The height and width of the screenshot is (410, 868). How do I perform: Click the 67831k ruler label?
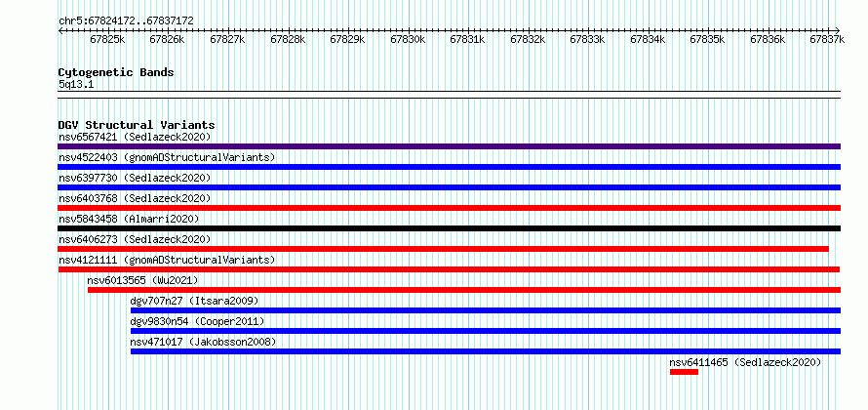click(468, 39)
